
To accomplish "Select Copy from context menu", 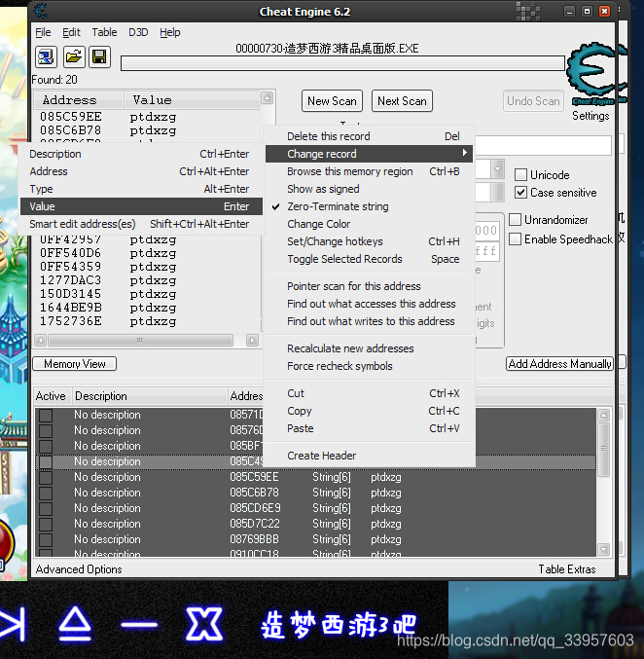I will point(370,411).
